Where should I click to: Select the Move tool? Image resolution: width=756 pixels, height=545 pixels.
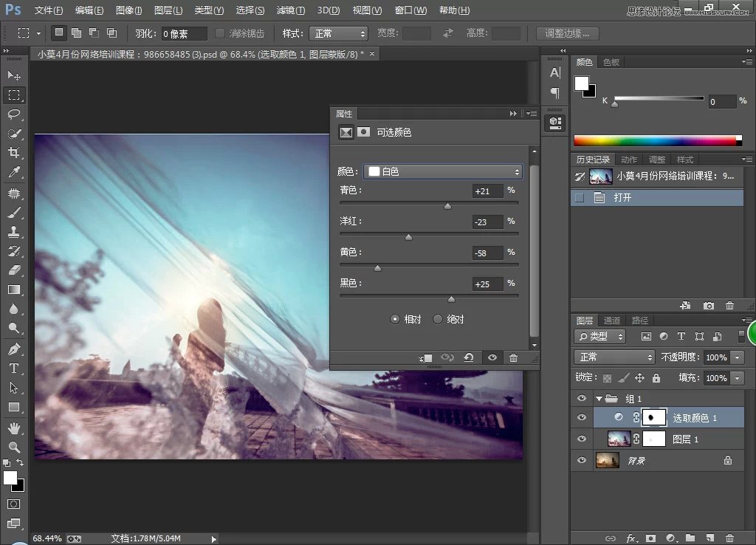click(x=14, y=76)
